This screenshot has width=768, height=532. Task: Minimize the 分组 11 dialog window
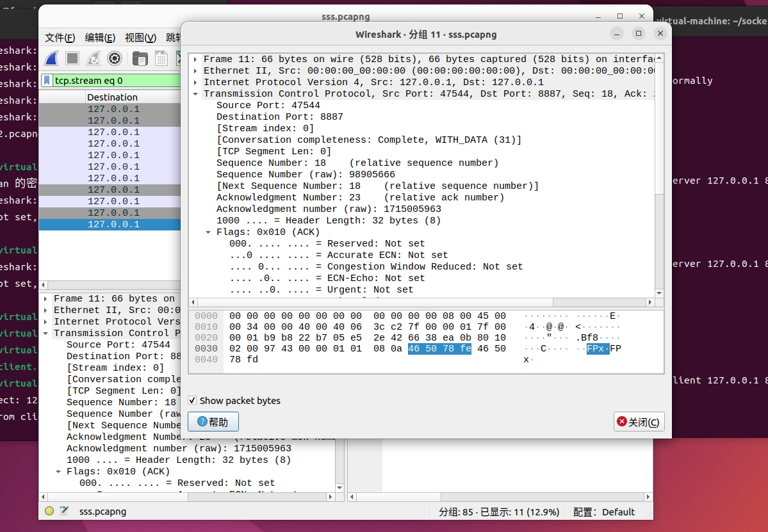click(617, 34)
